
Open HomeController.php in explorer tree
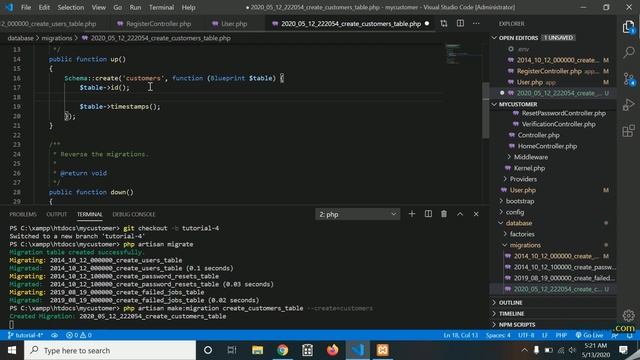(x=547, y=146)
